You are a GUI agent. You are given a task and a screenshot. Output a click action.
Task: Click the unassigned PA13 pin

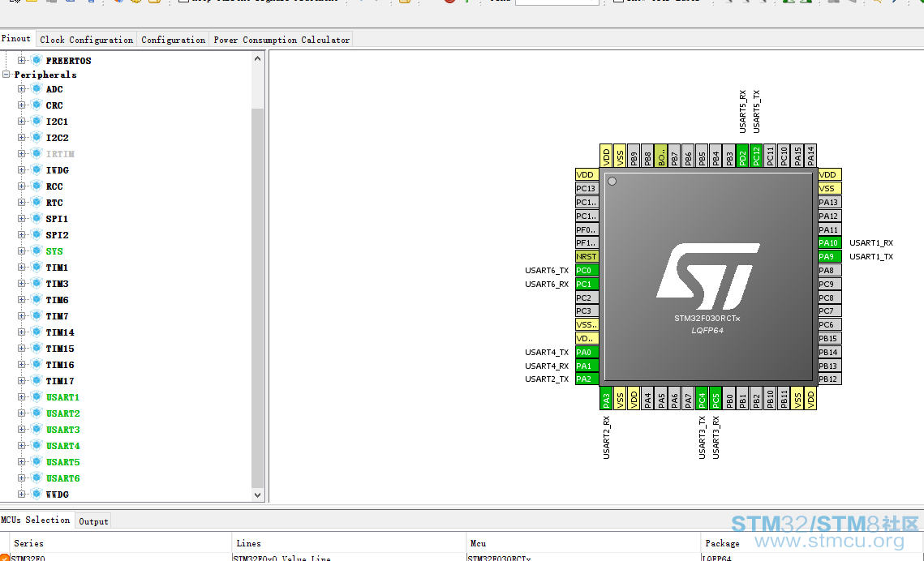829,202
